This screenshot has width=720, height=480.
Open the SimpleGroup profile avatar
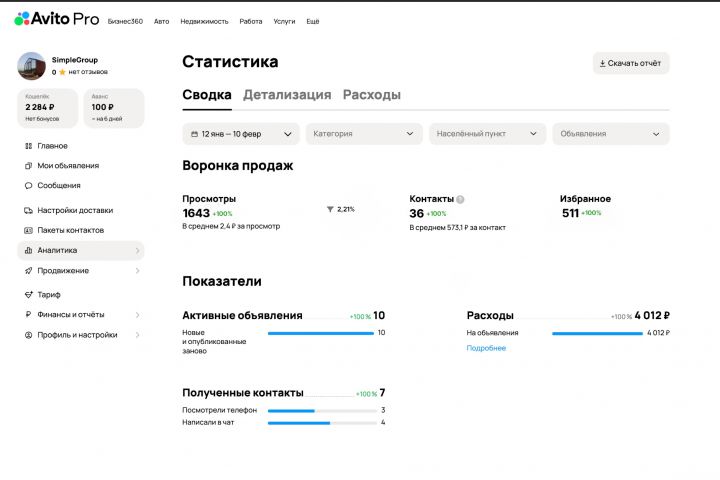[31, 66]
